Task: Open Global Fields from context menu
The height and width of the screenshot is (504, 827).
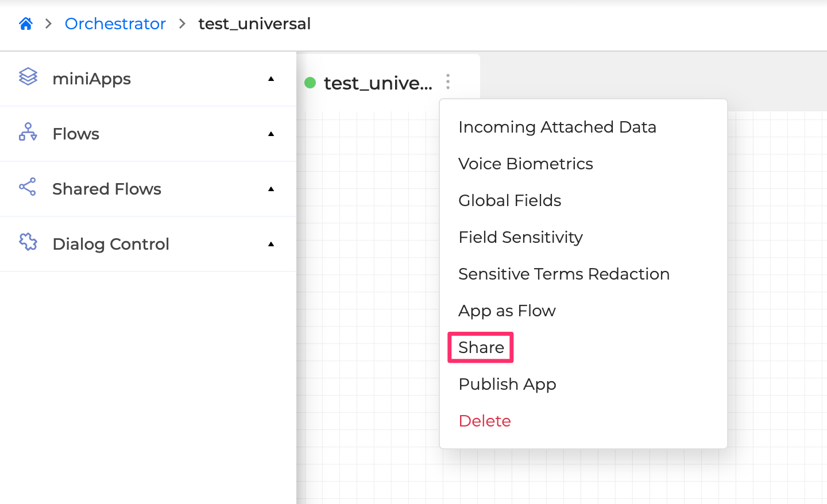Action: click(509, 200)
